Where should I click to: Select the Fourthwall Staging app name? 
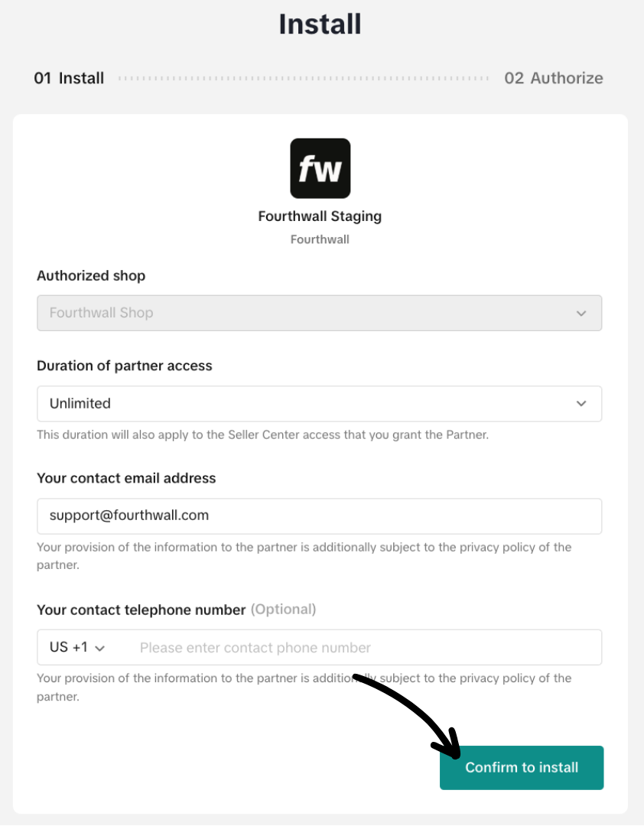(x=319, y=216)
